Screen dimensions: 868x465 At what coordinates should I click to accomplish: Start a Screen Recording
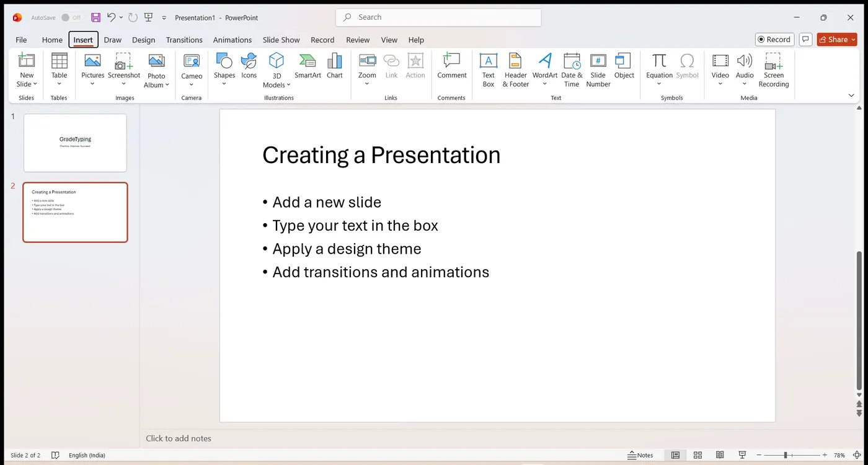pyautogui.click(x=774, y=69)
